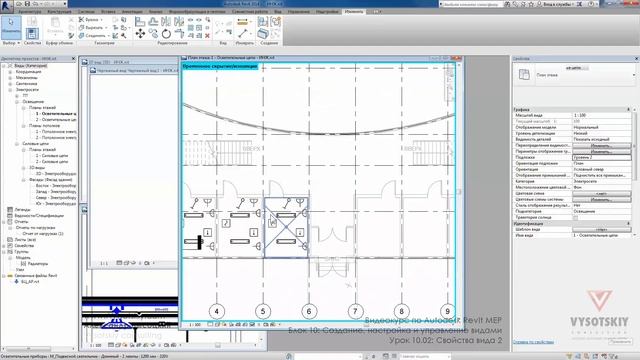
Task: Open the Справка по свойствам link
Action: pyautogui.click(x=533, y=342)
